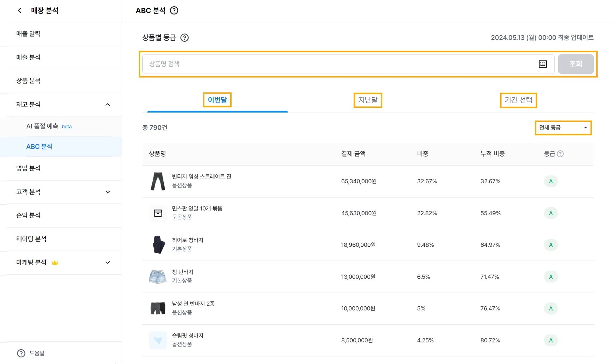Open the virtual keyboard icon in search field

(x=543, y=64)
